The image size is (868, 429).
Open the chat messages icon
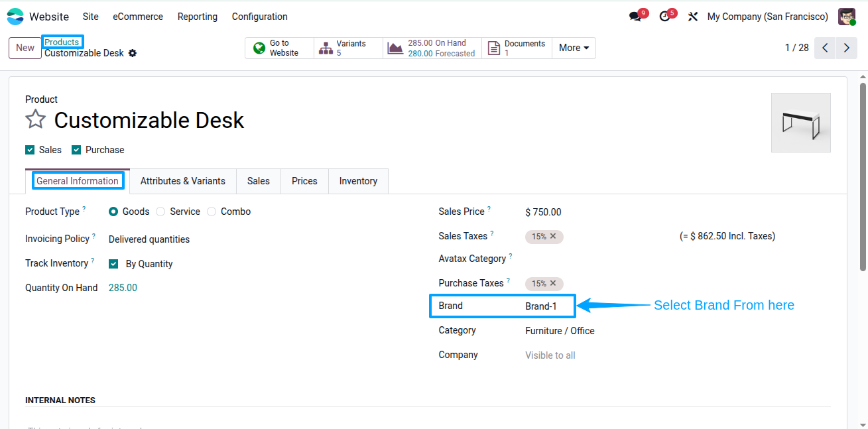[635, 17]
